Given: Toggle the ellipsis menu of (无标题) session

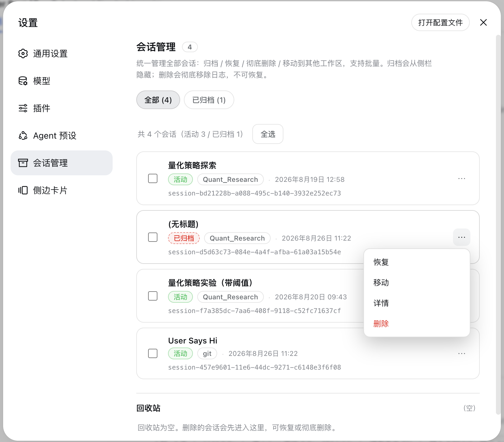Looking at the screenshot, I should click(462, 237).
